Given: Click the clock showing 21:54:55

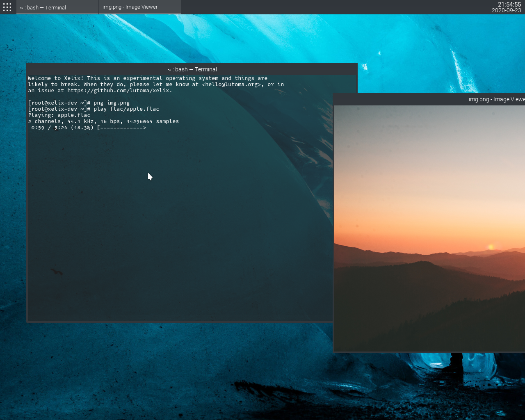Looking at the screenshot, I should (x=509, y=4).
